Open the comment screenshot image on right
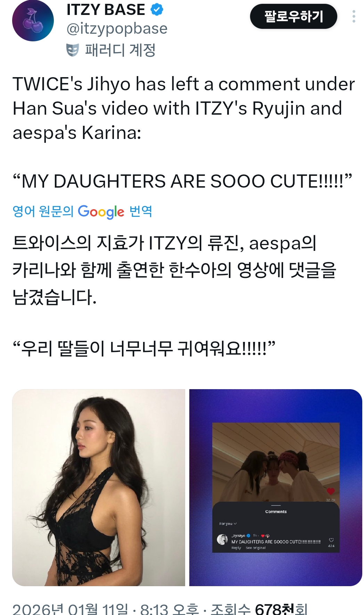The image size is (364, 615). coord(276,488)
